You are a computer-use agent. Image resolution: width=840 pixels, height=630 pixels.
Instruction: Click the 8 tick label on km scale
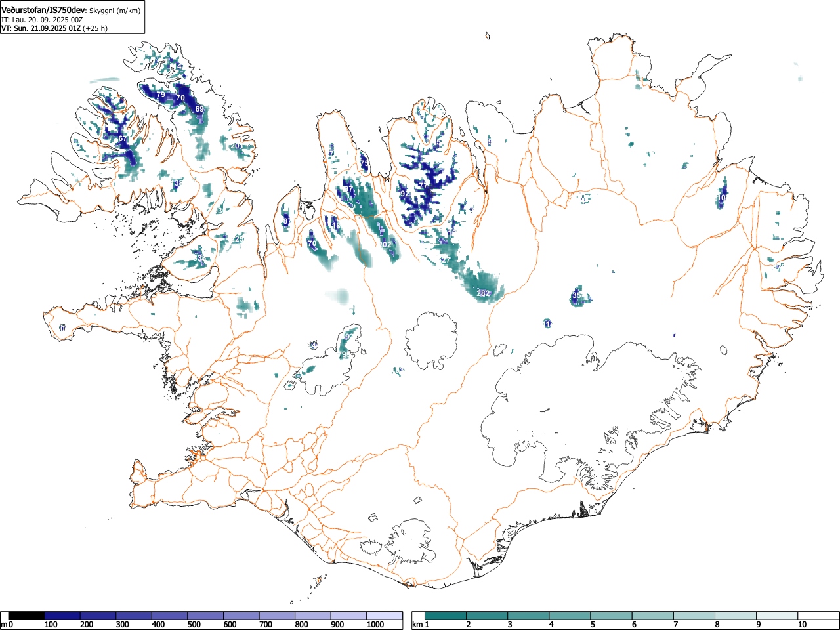tap(717, 625)
